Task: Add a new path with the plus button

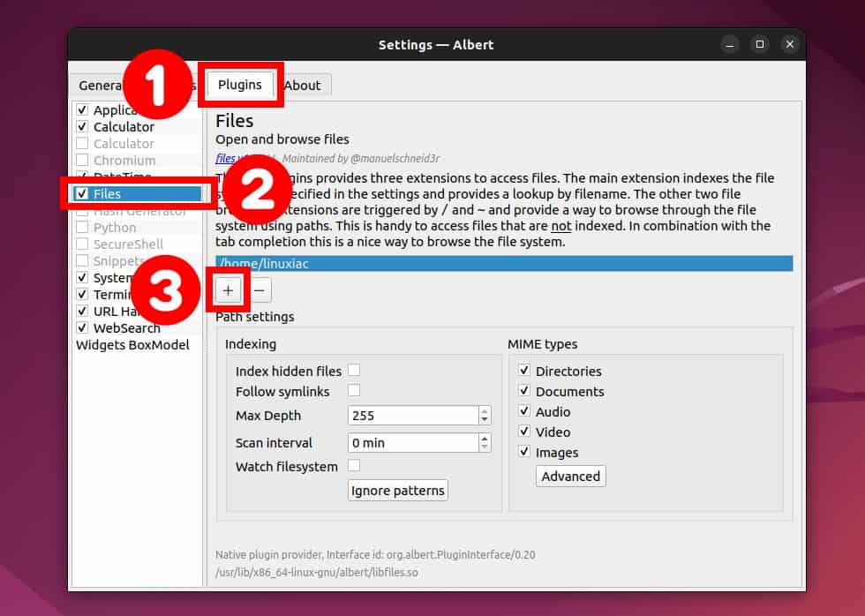Action: coord(228,290)
